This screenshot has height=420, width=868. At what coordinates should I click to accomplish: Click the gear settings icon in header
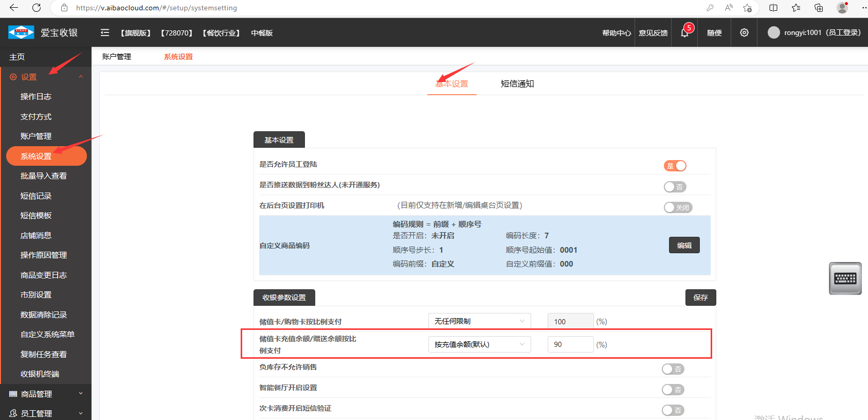744,32
